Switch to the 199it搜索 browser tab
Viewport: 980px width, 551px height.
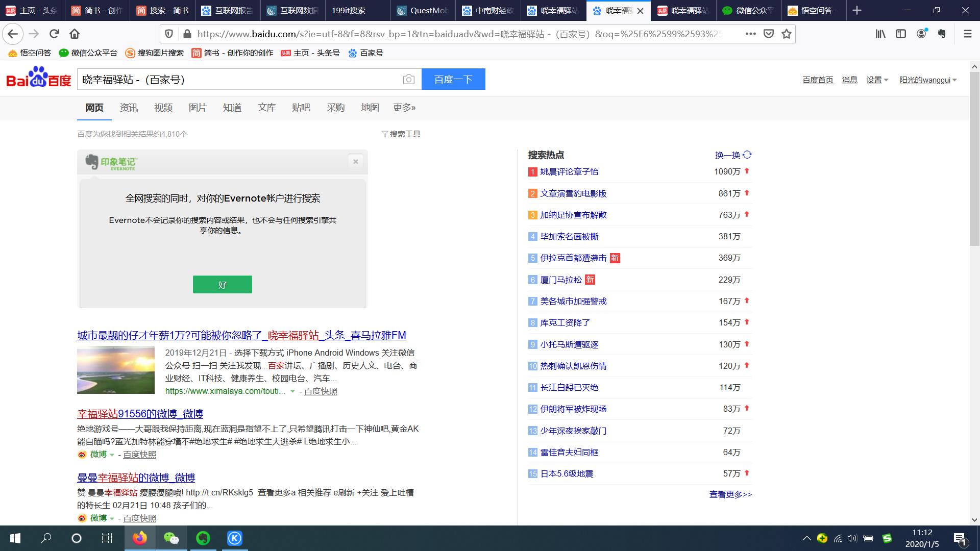click(x=357, y=10)
